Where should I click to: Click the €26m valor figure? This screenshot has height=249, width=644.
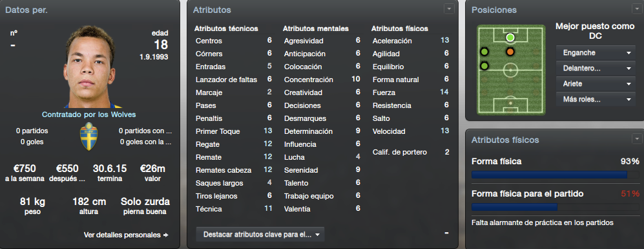(x=152, y=168)
